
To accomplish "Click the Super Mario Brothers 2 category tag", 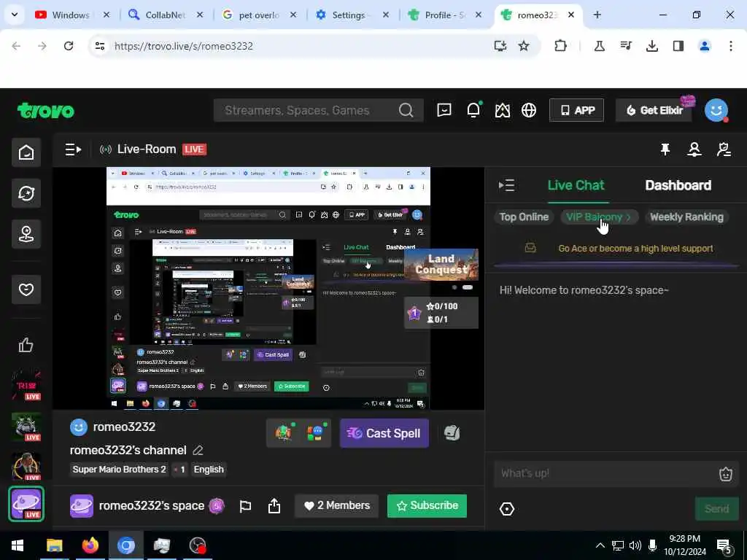I will (119, 470).
